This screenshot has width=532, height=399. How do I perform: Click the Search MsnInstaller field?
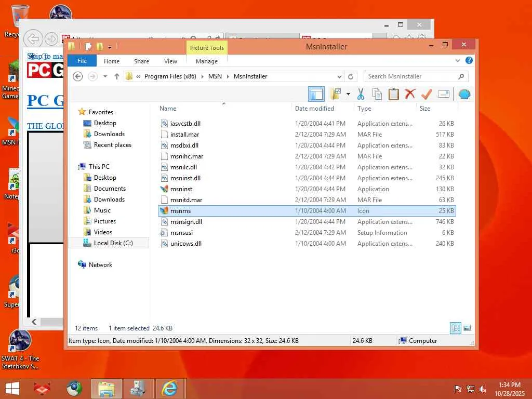(416, 76)
